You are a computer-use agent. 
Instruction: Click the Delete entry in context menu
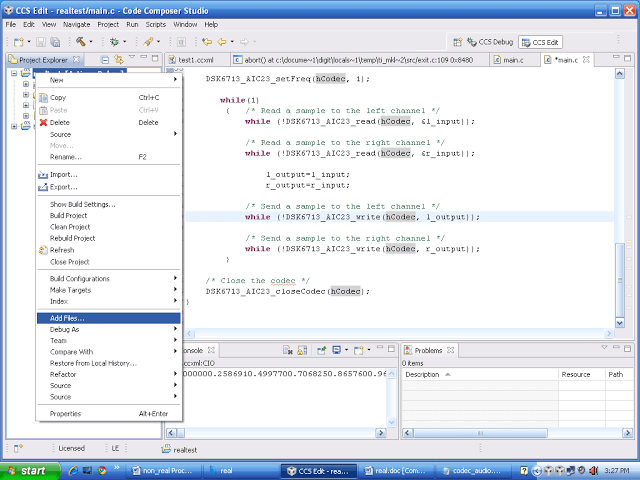coord(109,122)
